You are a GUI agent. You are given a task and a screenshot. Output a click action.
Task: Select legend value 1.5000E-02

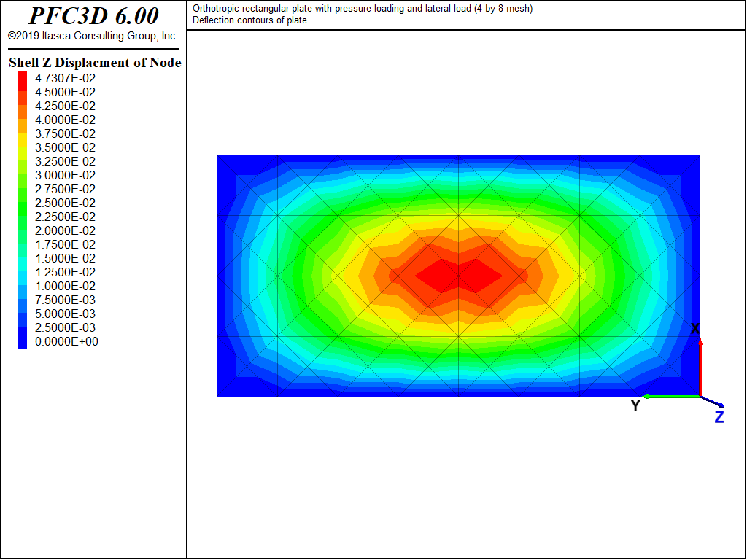[x=65, y=257]
